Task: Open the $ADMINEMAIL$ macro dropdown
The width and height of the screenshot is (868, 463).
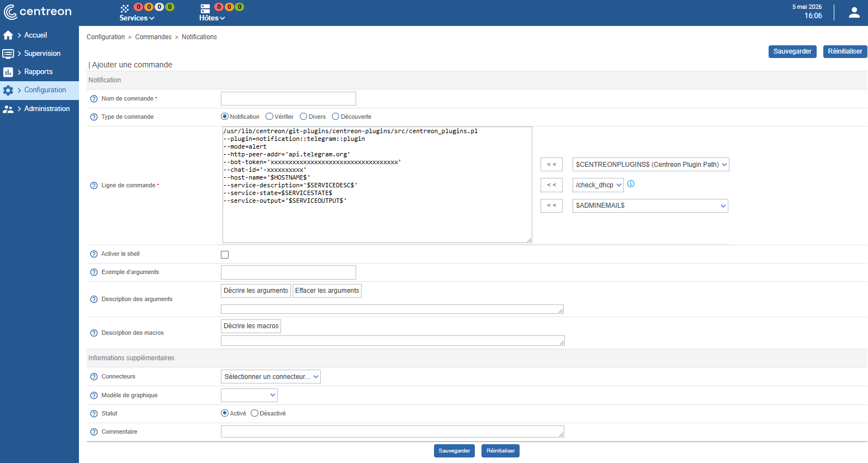Action: pos(650,206)
